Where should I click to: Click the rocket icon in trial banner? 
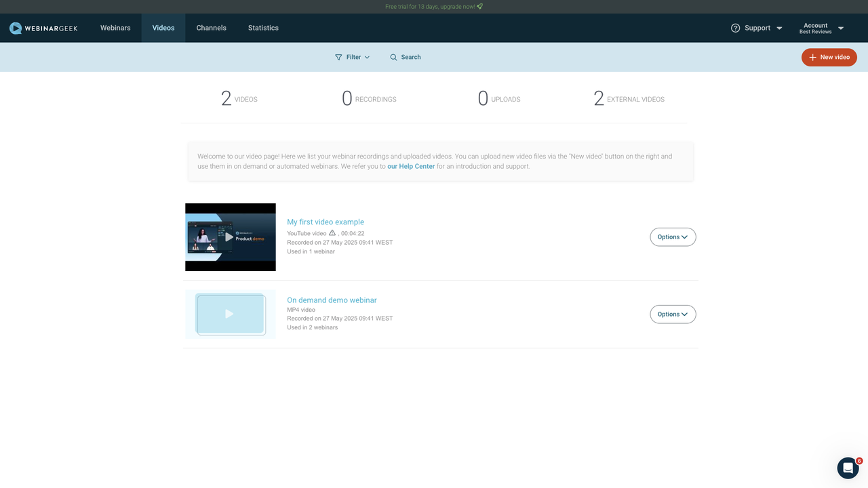479,7
